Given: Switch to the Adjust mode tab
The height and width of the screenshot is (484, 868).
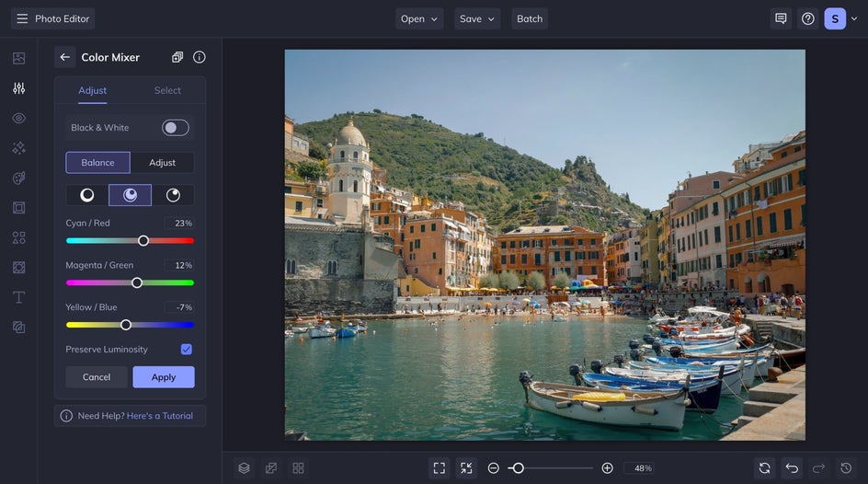Looking at the screenshot, I should point(162,163).
